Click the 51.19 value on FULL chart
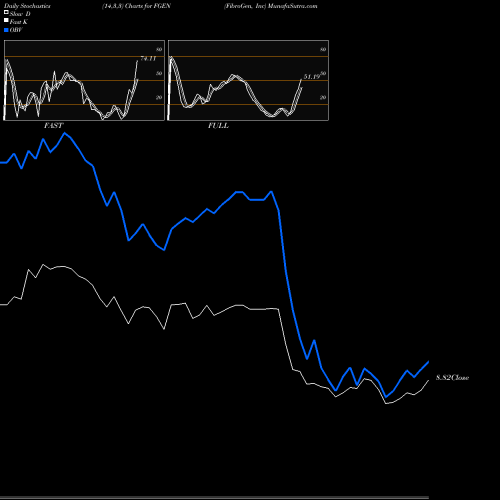Viewport: 500px width, 500px height. 312,77
